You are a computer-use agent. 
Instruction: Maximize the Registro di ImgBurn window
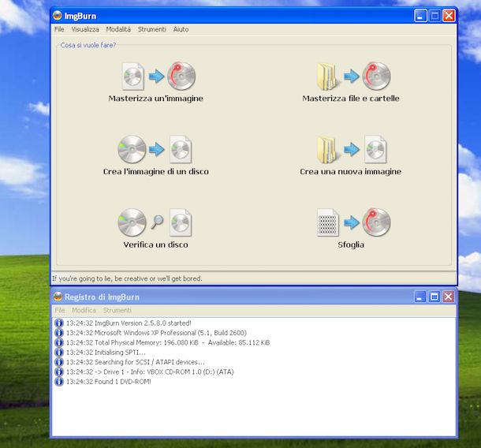coord(434,297)
